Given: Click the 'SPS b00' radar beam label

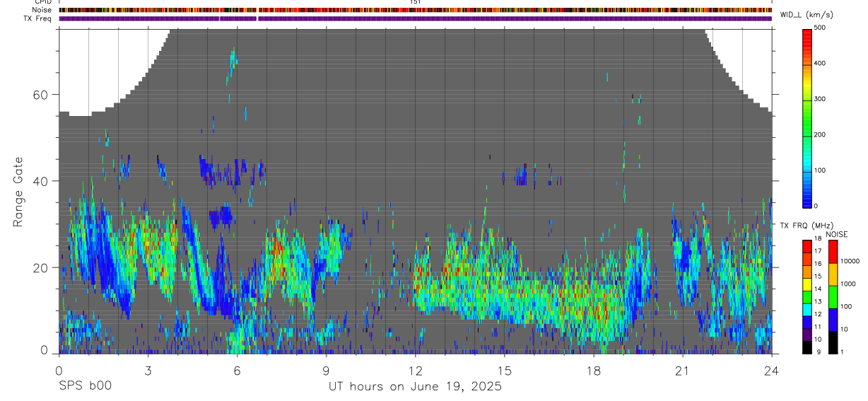Looking at the screenshot, I should pyautogui.click(x=85, y=386).
